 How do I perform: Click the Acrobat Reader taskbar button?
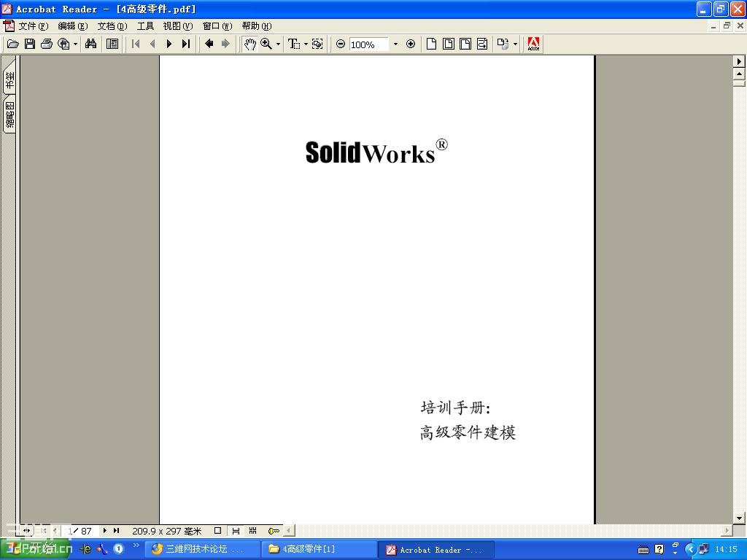click(436, 549)
